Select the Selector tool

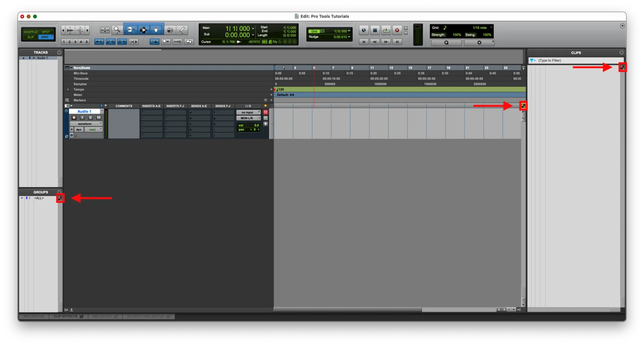click(144, 30)
